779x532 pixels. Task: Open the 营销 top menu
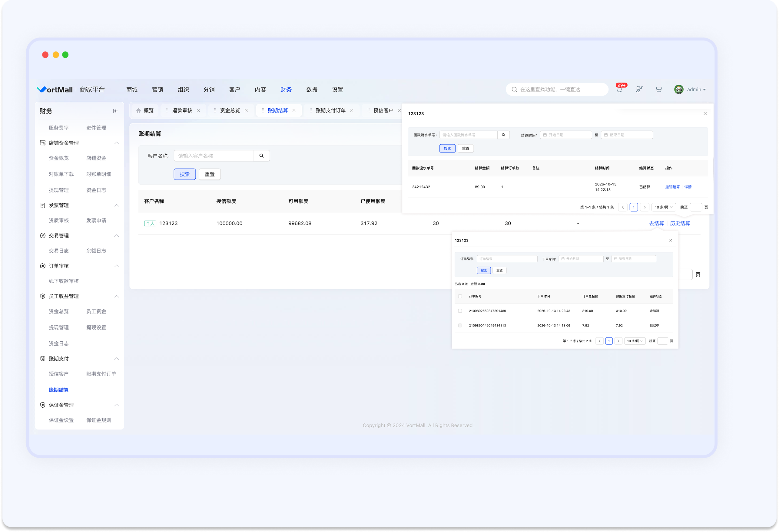tap(157, 90)
